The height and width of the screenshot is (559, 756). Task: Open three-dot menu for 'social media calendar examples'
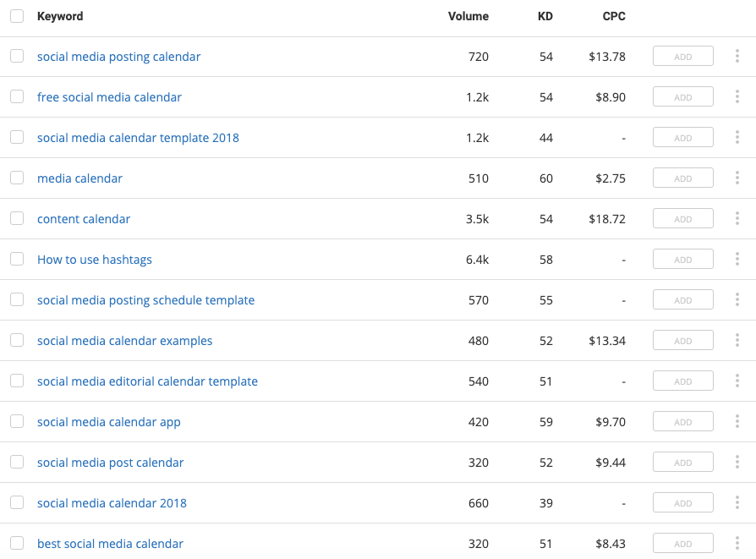point(737,341)
